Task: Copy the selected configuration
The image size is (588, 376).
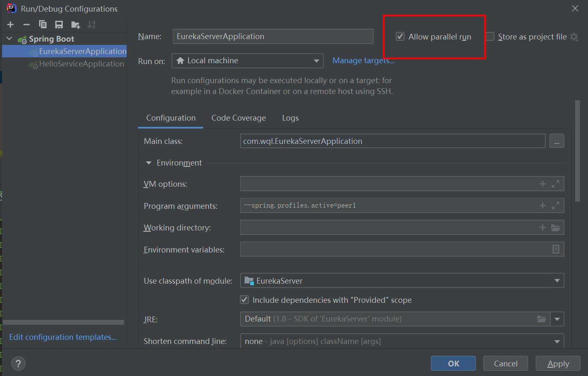Action: 43,25
